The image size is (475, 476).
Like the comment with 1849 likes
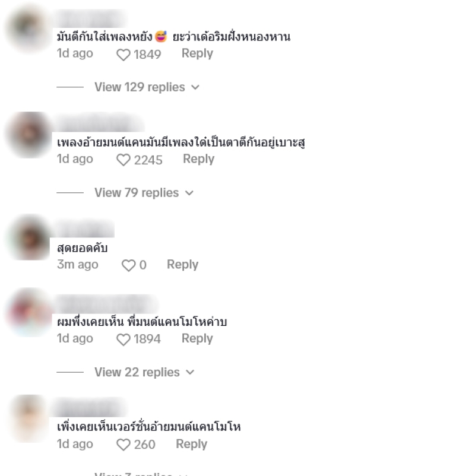(123, 55)
